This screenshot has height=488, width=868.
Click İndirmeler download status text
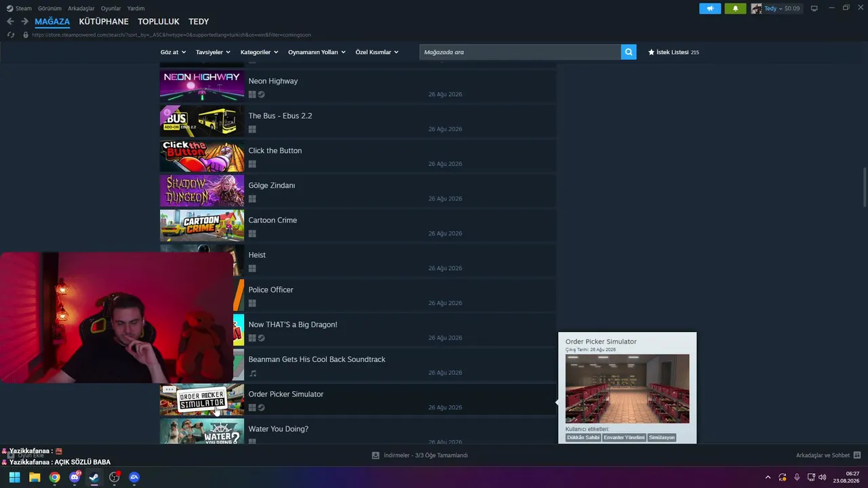pyautogui.click(x=426, y=455)
